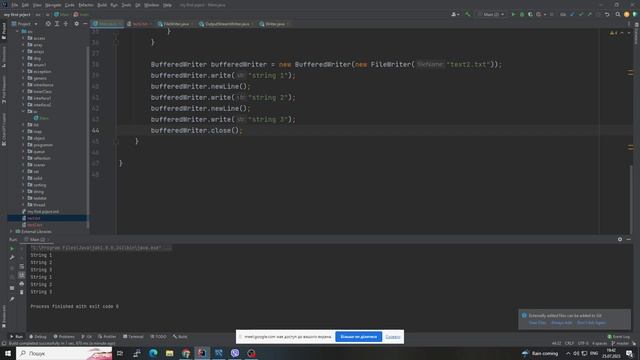
Task: Click the Windows Start button
Action: pos(8,353)
